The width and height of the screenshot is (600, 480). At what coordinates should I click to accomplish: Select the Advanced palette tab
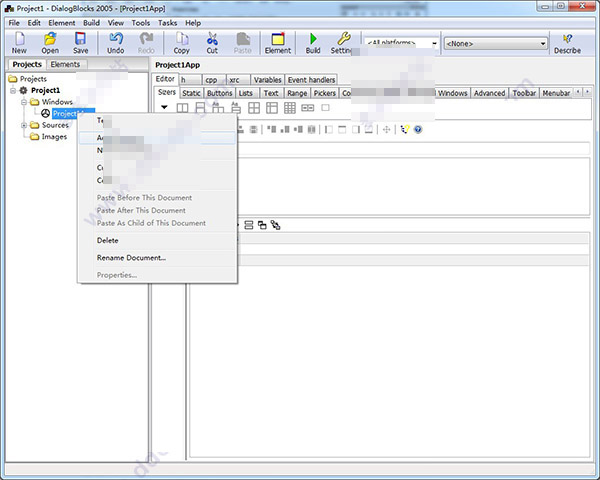point(489,93)
